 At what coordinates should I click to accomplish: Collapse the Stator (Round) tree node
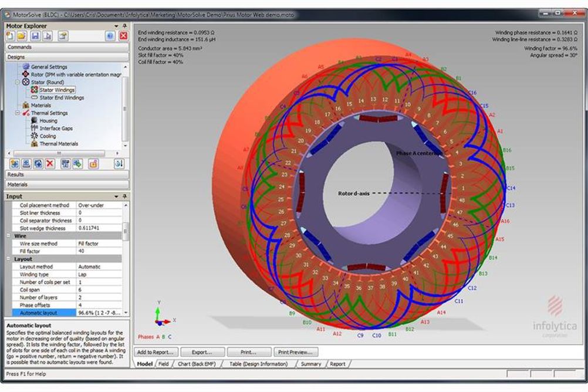coord(18,82)
